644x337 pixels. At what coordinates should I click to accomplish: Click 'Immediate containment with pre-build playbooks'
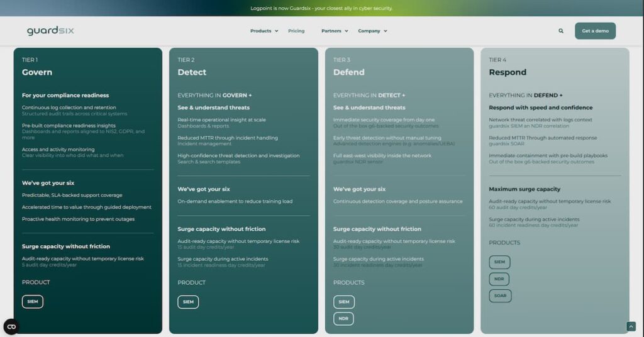[x=548, y=155]
